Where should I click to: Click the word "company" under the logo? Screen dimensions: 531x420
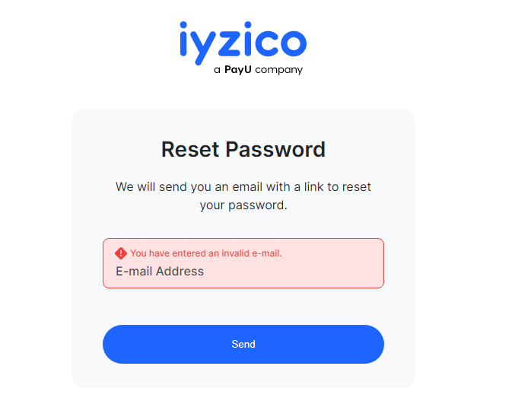[x=279, y=70]
